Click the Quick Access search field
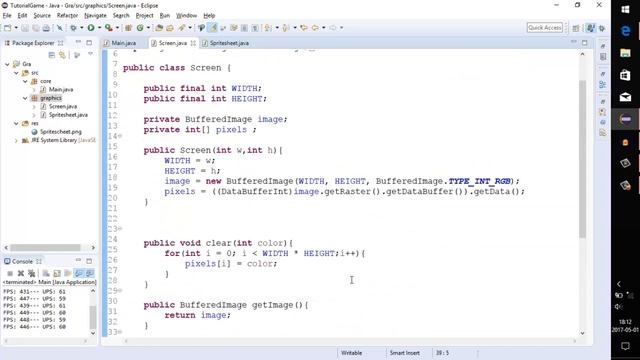This screenshot has width=640, height=360. 544,27
